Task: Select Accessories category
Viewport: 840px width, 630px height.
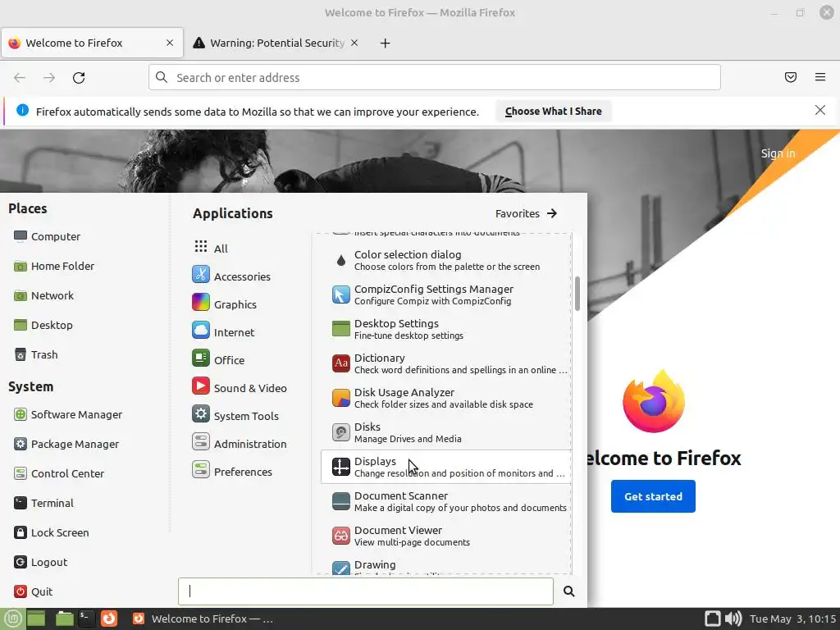Action: [231, 276]
